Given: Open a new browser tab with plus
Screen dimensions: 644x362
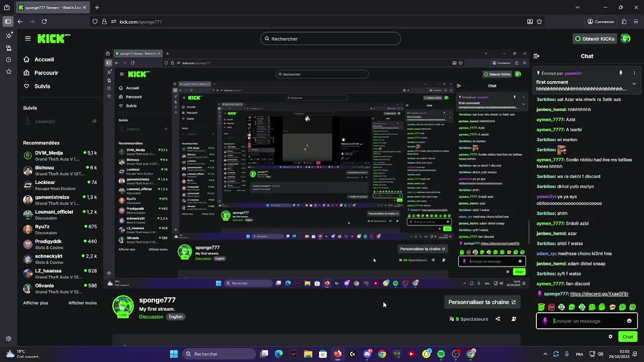Looking at the screenshot, I should [x=97, y=8].
